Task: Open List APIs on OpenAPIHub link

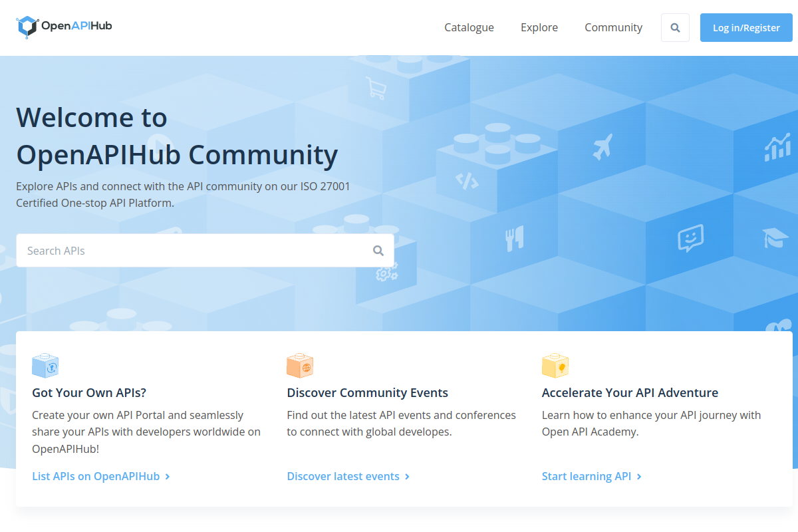Action: pos(101,476)
